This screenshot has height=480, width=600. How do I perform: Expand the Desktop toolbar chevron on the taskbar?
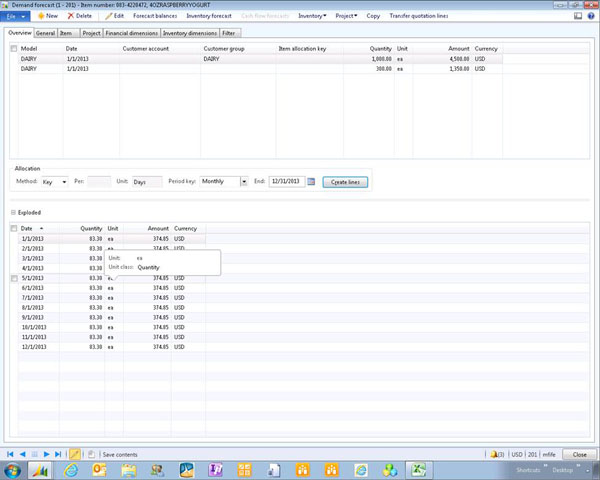(x=578, y=466)
